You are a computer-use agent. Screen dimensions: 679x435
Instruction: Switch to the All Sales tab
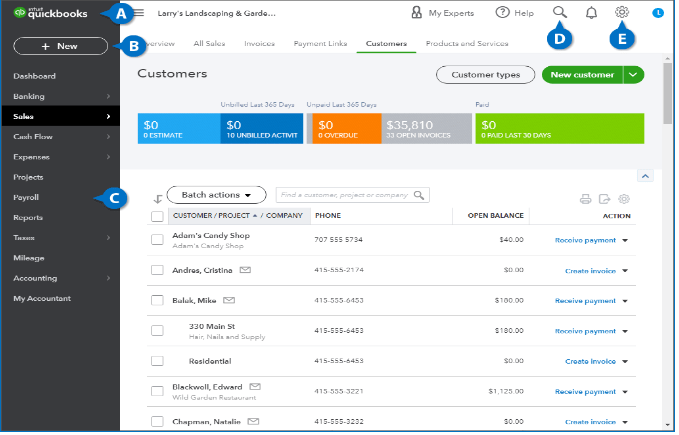tap(210, 44)
